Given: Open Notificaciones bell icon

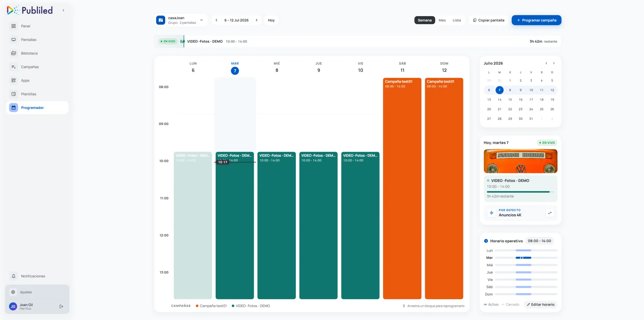Looking at the screenshot, I should click(14, 276).
